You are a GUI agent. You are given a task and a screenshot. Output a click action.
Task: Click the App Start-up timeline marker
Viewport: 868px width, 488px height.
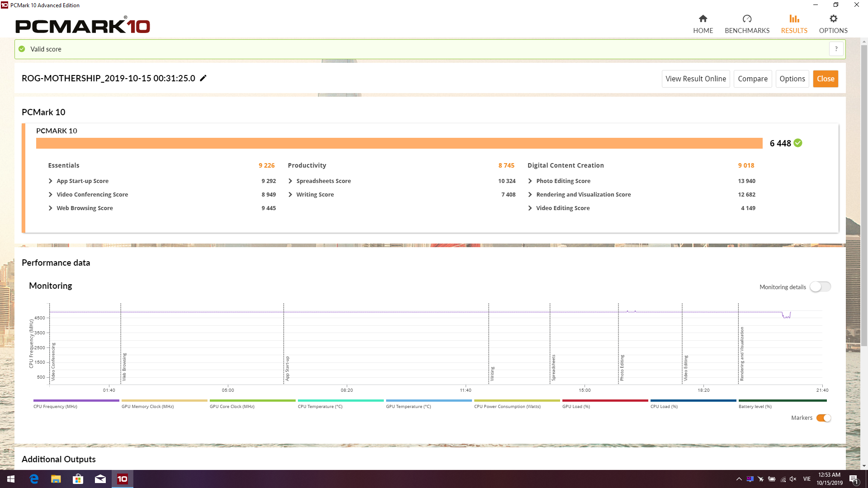pos(287,369)
